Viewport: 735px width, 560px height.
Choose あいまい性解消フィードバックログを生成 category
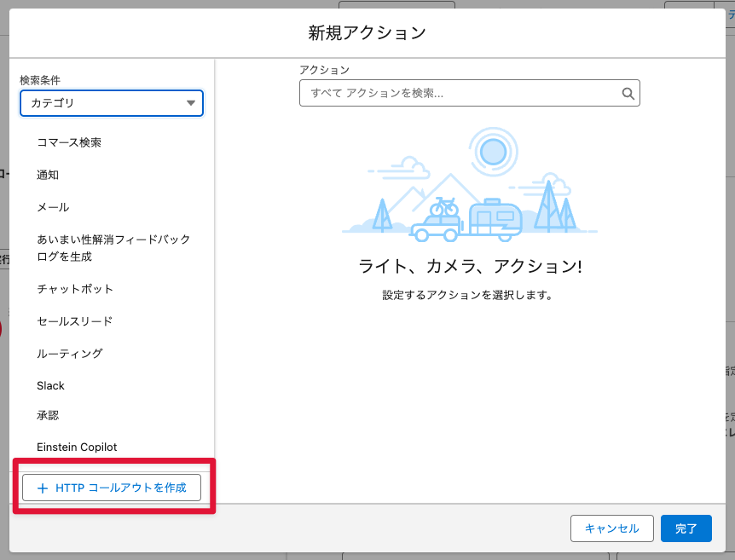[113, 248]
